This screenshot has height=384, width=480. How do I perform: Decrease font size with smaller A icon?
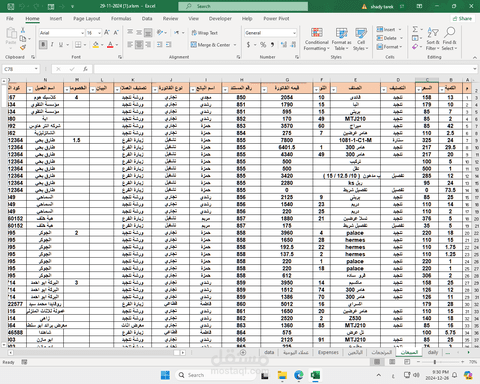(116, 33)
